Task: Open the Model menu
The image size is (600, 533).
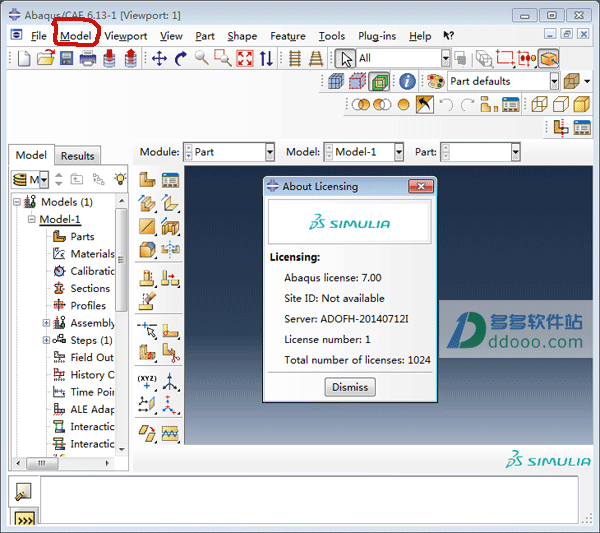Action: pos(76,36)
